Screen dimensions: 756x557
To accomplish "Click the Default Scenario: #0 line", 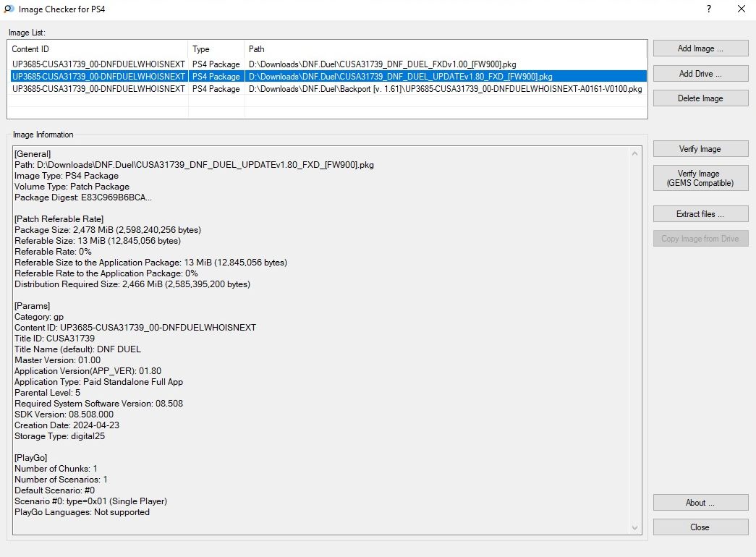I will coord(54,490).
